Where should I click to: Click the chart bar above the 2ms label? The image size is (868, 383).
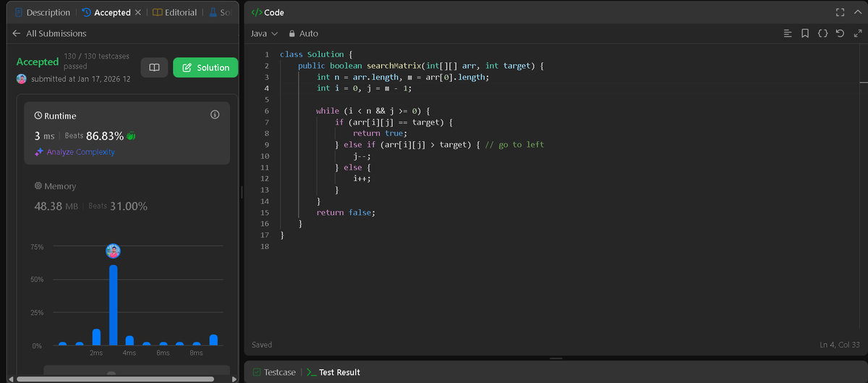tap(96, 337)
